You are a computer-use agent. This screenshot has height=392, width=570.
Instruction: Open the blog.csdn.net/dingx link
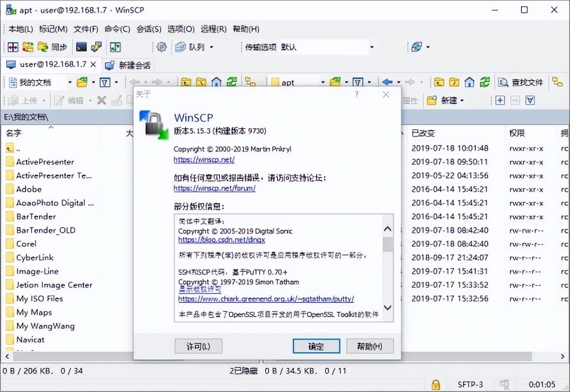coord(221,240)
